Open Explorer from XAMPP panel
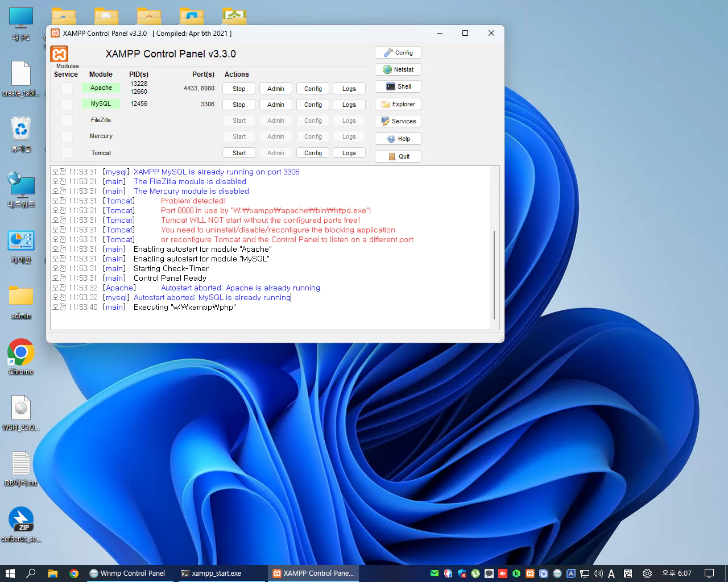This screenshot has width=728, height=582. (x=398, y=104)
